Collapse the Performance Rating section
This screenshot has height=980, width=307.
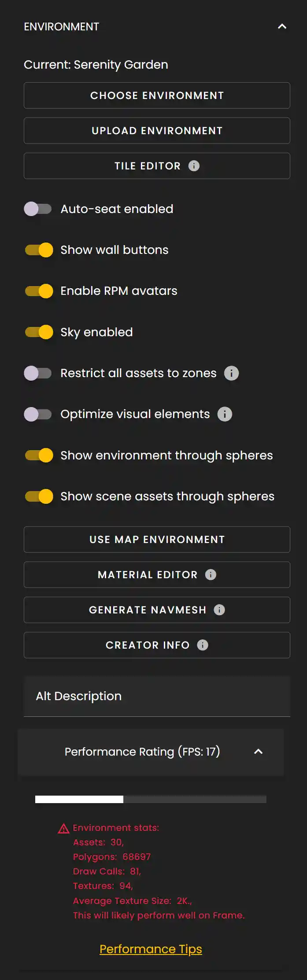(x=259, y=752)
